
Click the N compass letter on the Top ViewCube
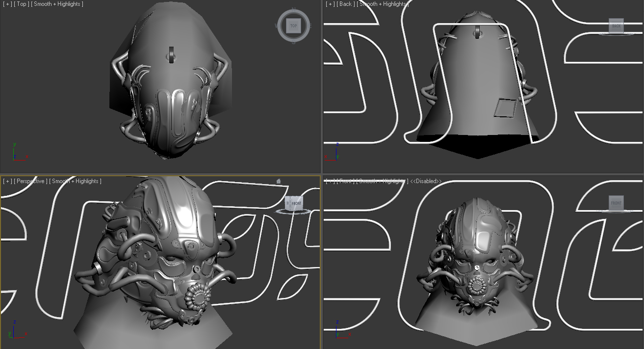(x=293, y=9)
